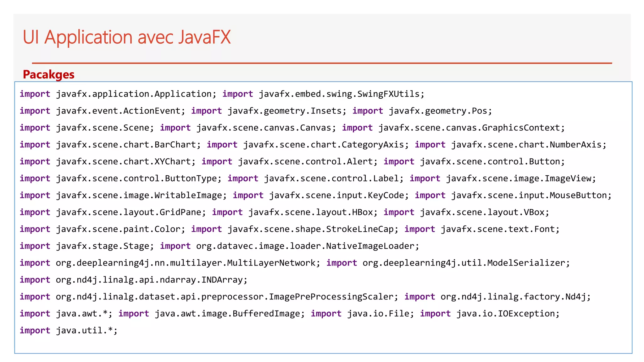Click 'javafx.scene.shape.StrokeLineCap;' import

click(x=313, y=230)
